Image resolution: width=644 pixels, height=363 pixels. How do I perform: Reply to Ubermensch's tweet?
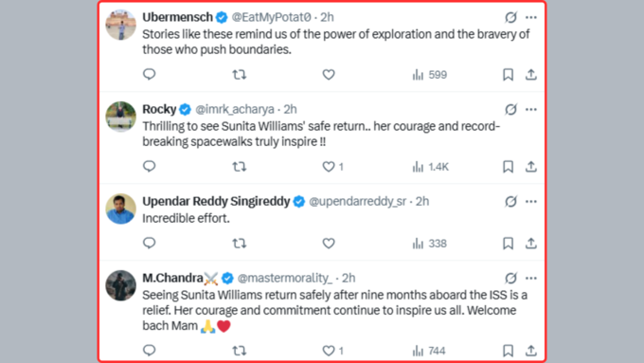pos(149,75)
